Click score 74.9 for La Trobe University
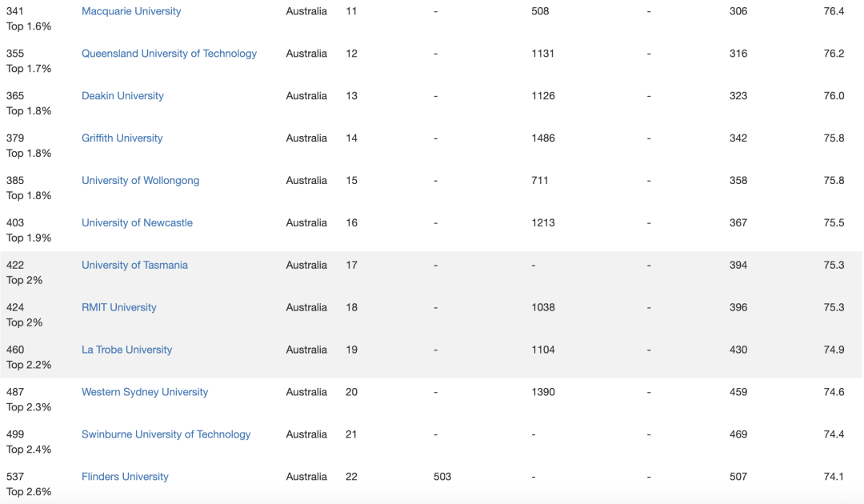The height and width of the screenshot is (504, 864). (834, 350)
